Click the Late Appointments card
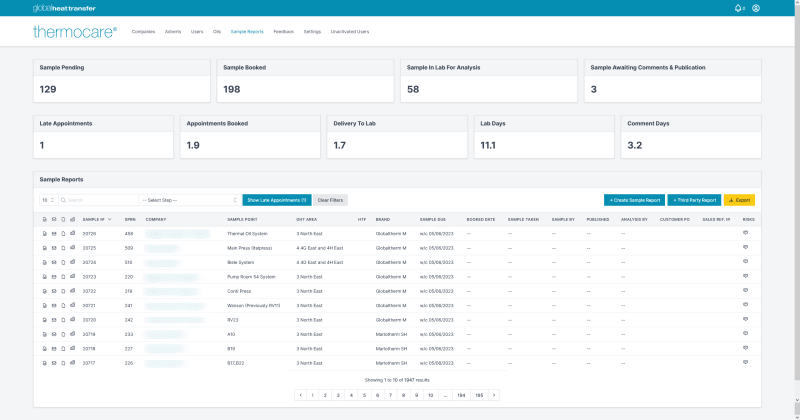Screen dimensions: 800x420 pos(104,137)
